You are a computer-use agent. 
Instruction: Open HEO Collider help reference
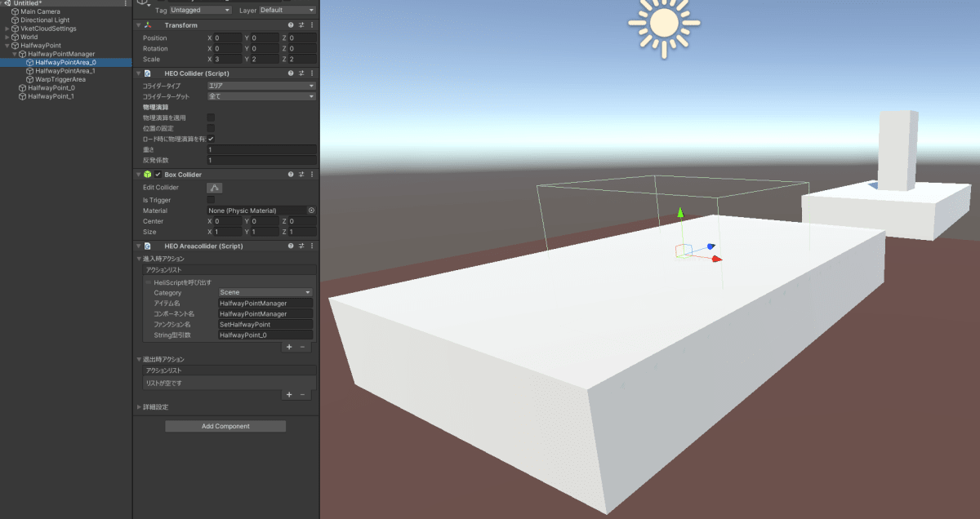(x=291, y=73)
